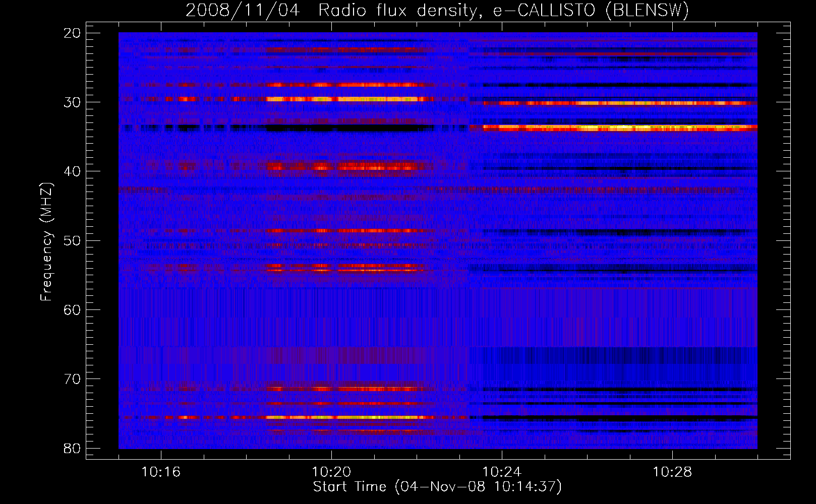Image resolution: width=816 pixels, height=504 pixels.
Task: Click the 50 frequency tick label
Action: [73, 240]
